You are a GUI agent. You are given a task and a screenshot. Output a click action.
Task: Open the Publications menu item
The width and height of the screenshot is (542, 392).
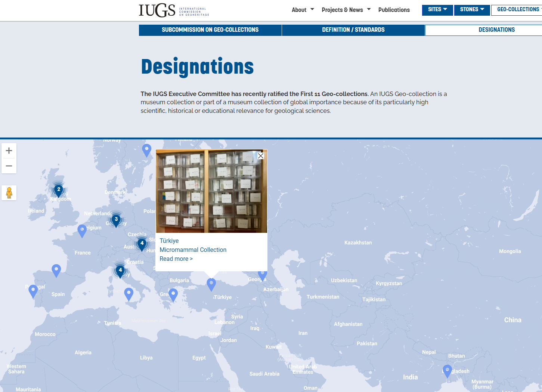394,10
